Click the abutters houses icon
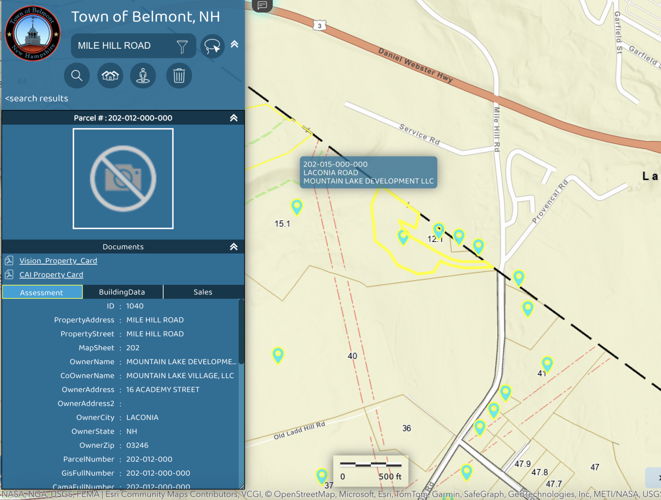 pos(110,76)
